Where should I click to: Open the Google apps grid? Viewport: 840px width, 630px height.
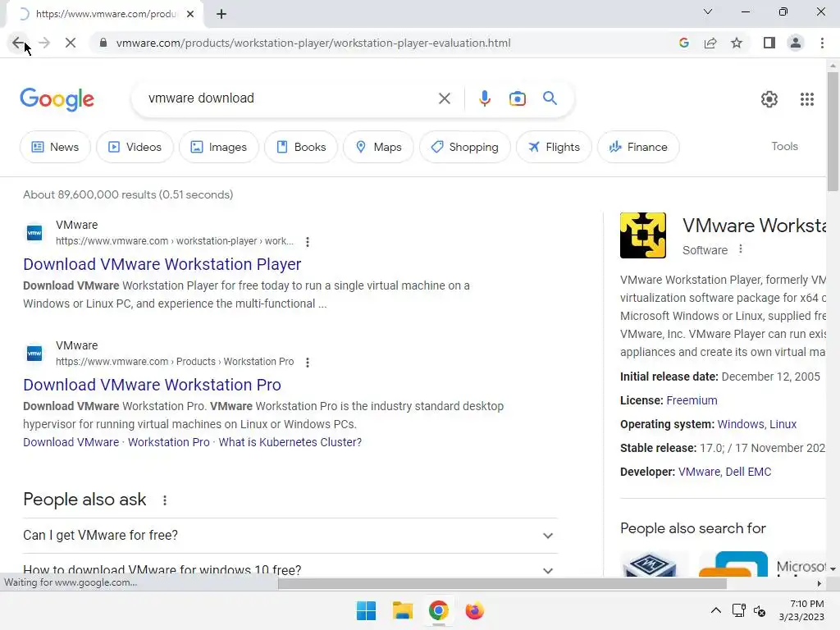(x=807, y=99)
